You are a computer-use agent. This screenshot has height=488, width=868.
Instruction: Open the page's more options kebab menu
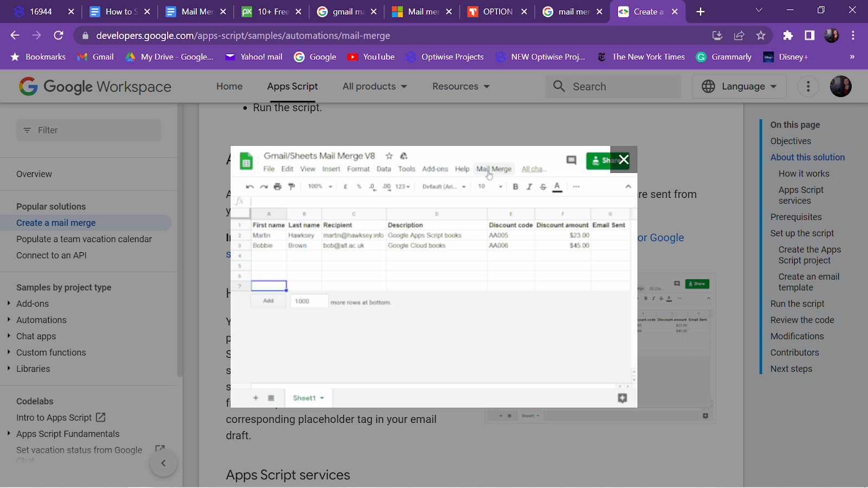808,86
